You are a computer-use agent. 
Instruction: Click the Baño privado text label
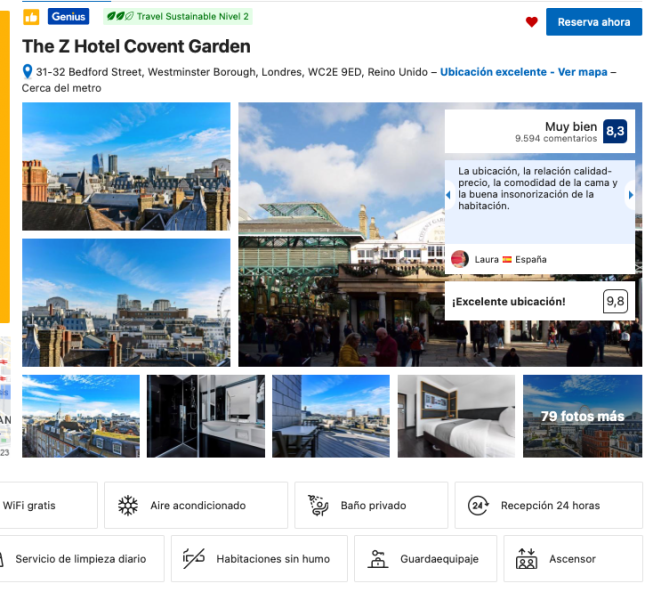373,505
